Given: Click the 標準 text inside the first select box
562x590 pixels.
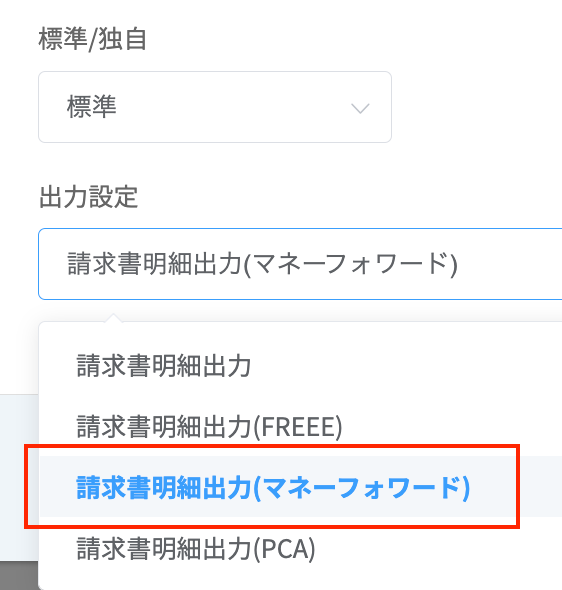Looking at the screenshot, I should pos(92,107).
